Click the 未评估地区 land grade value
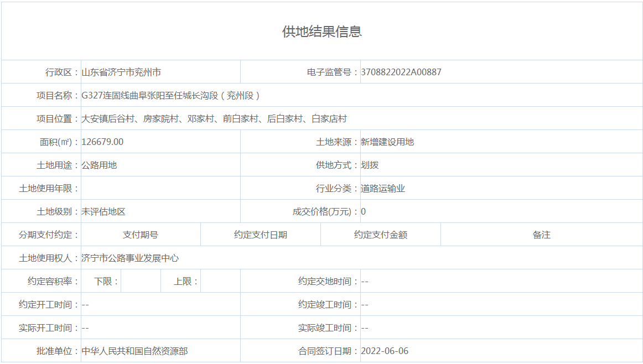 (x=103, y=212)
